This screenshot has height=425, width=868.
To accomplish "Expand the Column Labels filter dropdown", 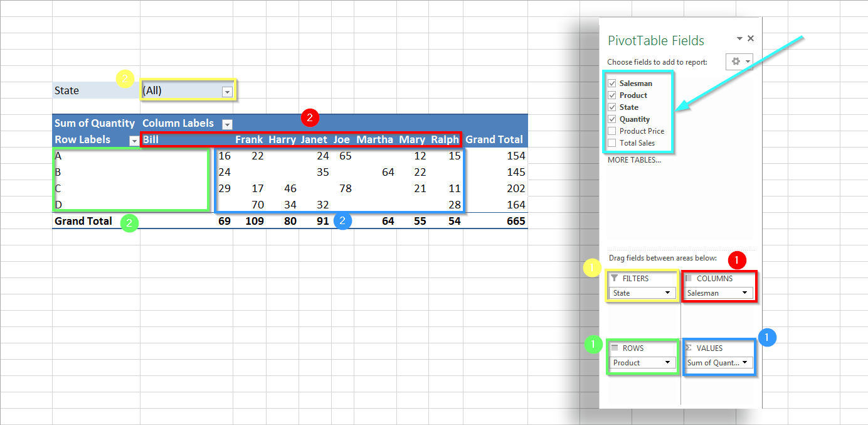I will tap(227, 124).
